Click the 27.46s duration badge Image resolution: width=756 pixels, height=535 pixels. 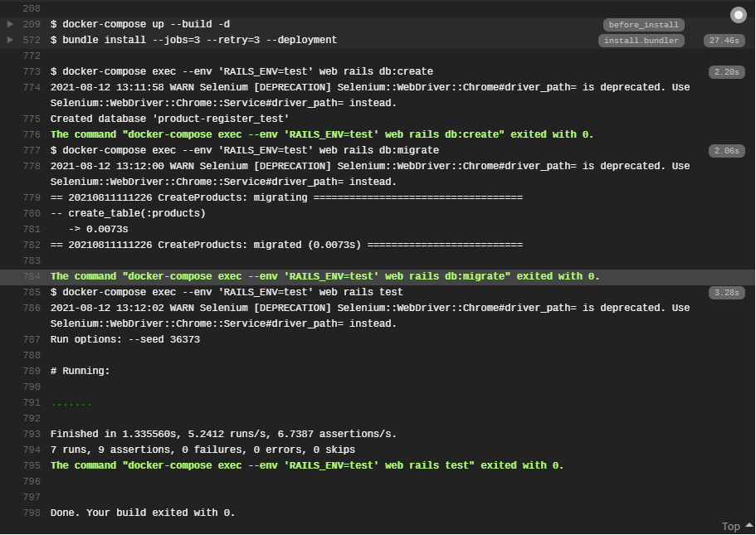(x=724, y=41)
